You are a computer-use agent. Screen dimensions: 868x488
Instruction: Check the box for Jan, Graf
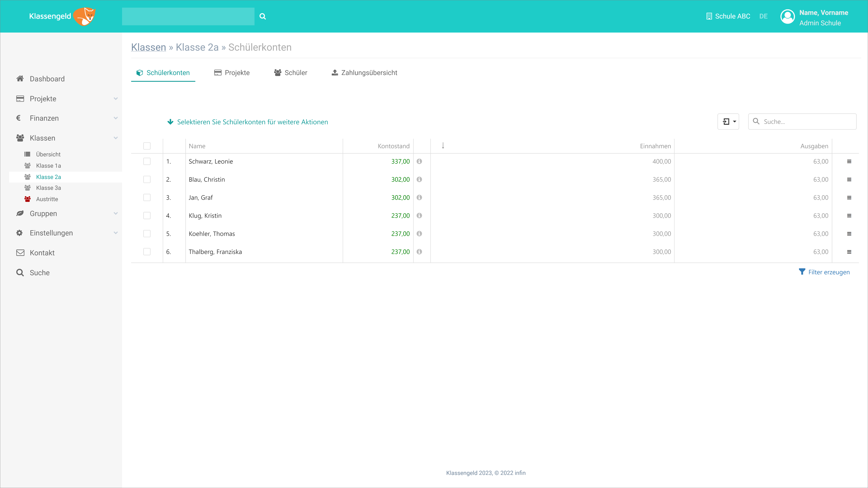[x=147, y=198]
